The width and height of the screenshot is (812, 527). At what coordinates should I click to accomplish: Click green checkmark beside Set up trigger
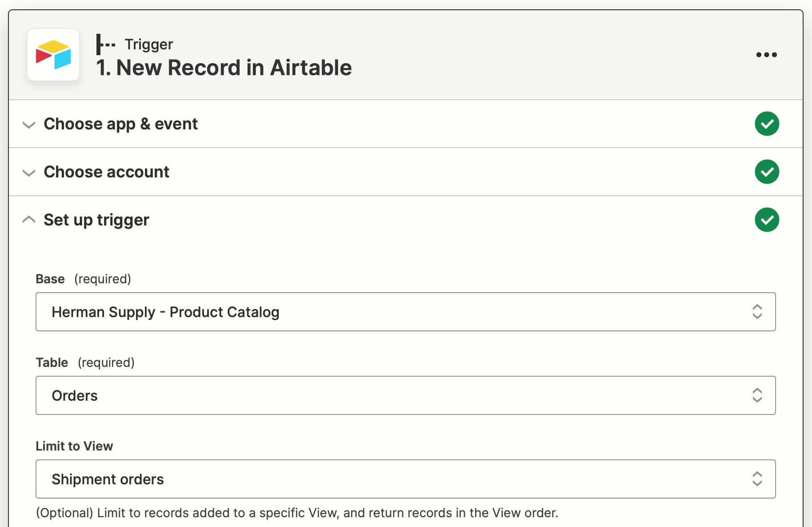tap(767, 220)
